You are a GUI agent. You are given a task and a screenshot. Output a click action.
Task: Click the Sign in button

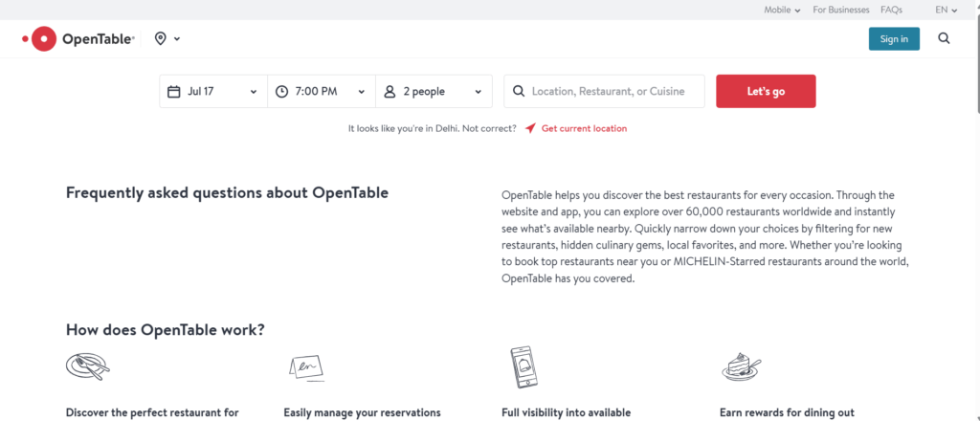[894, 38]
